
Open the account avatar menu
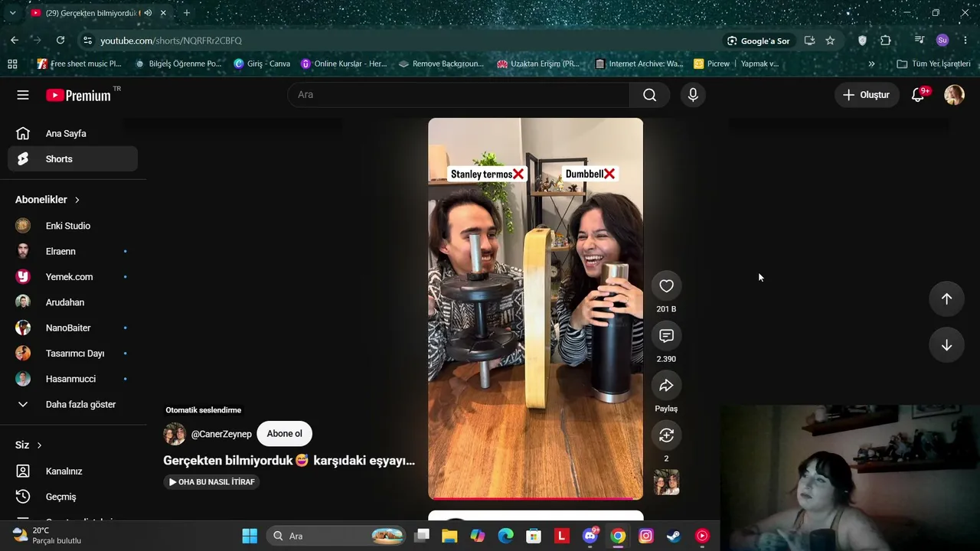(954, 95)
